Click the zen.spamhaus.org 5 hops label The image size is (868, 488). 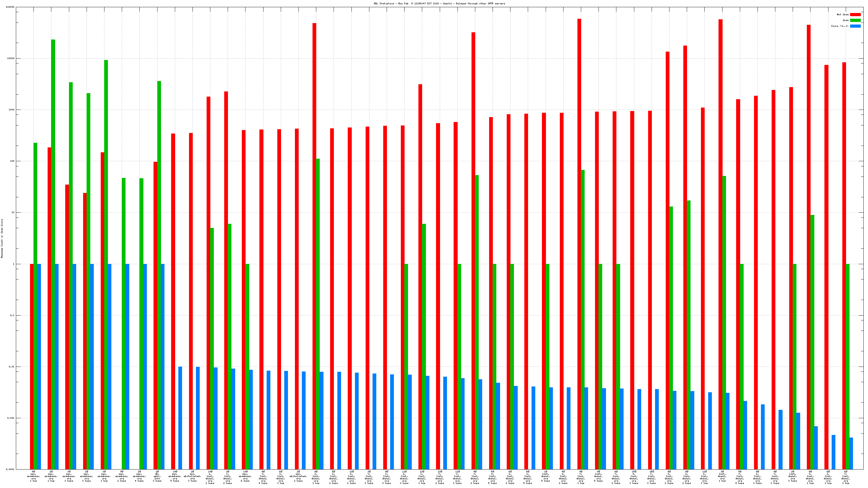coord(175,476)
